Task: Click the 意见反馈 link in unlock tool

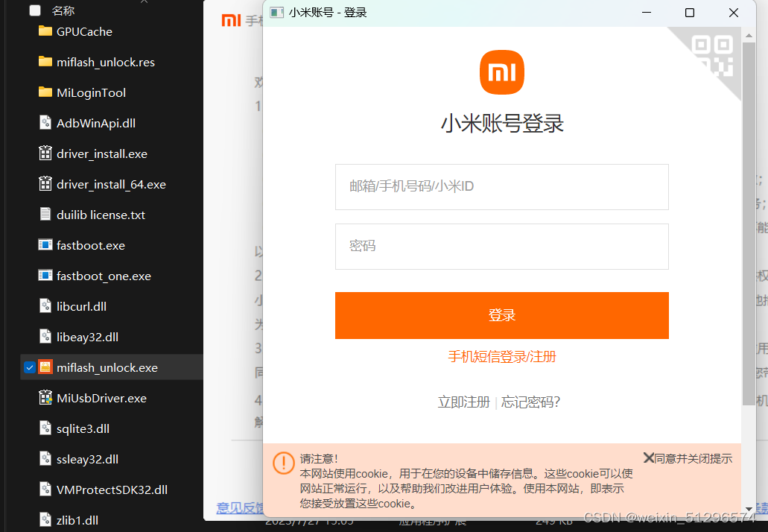Action: pyautogui.click(x=240, y=508)
